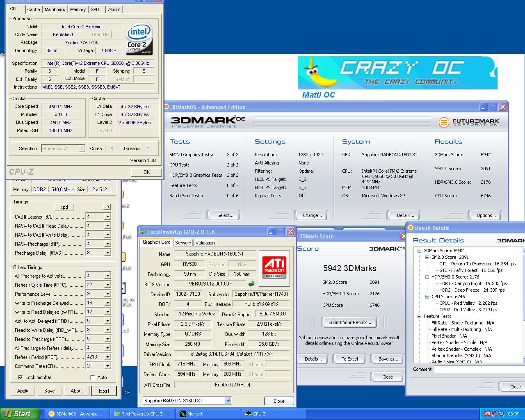525x420 pixels.
Task: Click the Crazy OC banana banner
Action: point(397,73)
